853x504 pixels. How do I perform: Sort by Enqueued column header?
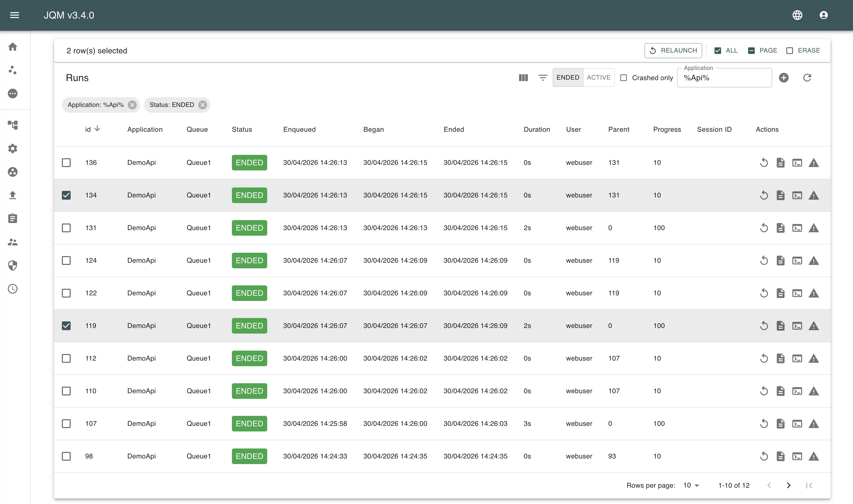[299, 129]
